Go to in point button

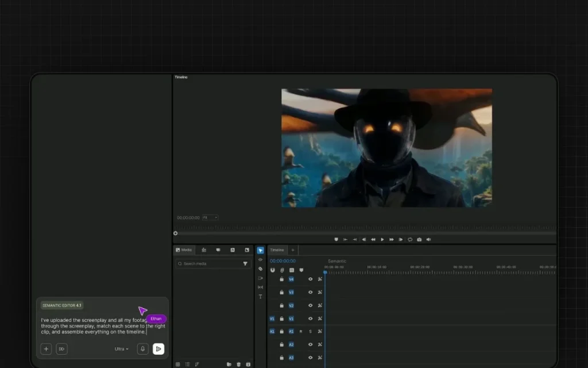click(345, 240)
